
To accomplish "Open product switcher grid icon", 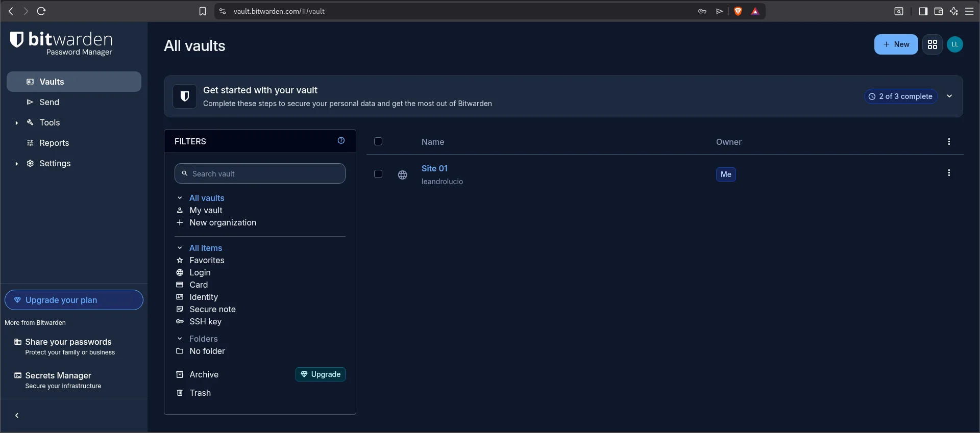I will 933,44.
